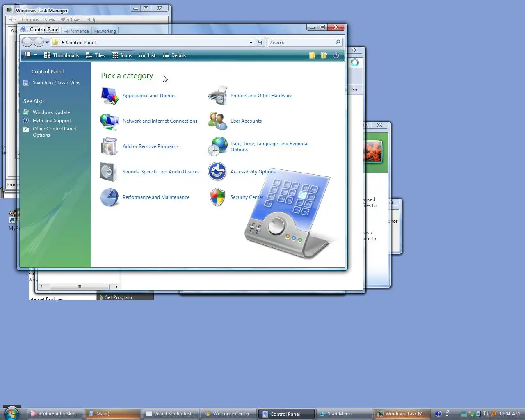The width and height of the screenshot is (525, 420).
Task: Switch view to Tiles
Action: click(95, 55)
